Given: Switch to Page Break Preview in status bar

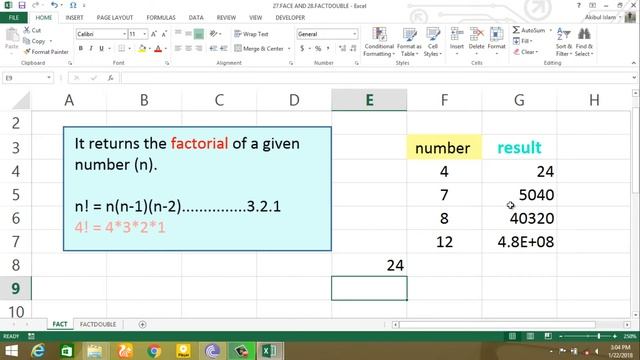Looking at the screenshot, I should (548, 336).
